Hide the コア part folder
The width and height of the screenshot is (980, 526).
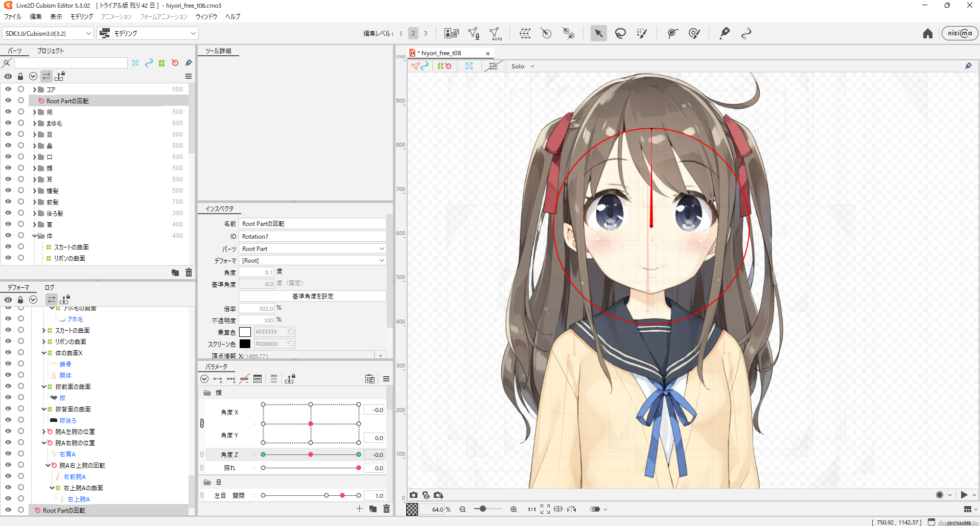pyautogui.click(x=8, y=89)
